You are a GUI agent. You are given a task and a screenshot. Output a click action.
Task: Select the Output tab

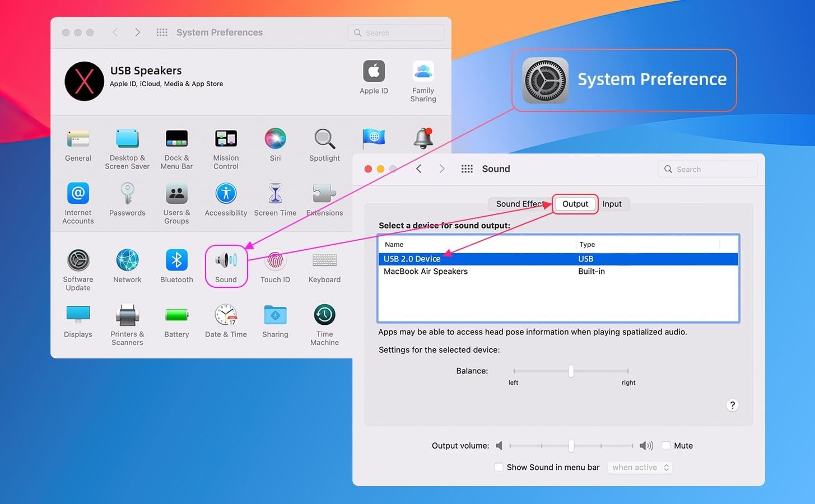pos(575,204)
